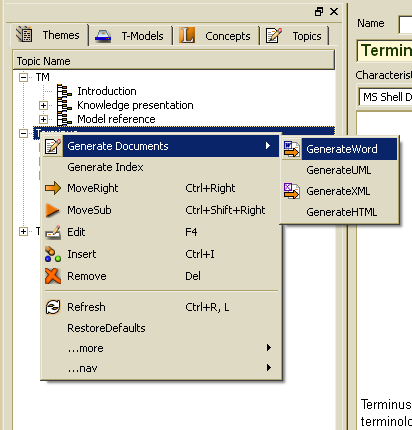This screenshot has width=412, height=430.
Task: Click the Topic Name column header
Action: pos(174,61)
